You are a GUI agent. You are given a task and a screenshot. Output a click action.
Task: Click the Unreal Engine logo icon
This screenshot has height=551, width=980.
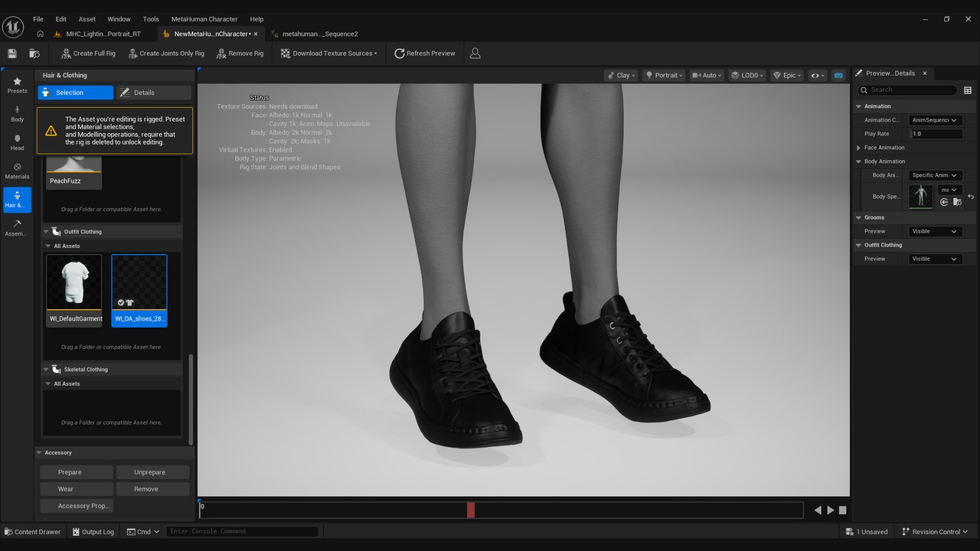[13, 27]
